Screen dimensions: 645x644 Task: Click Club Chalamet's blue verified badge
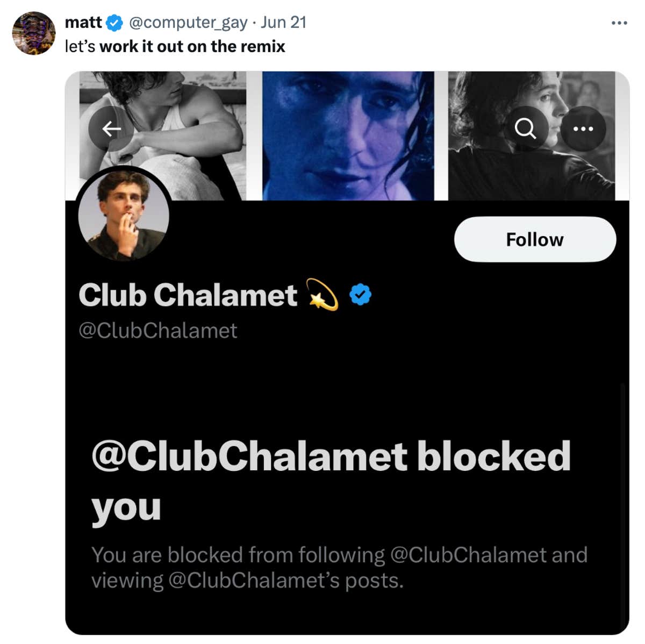[360, 295]
